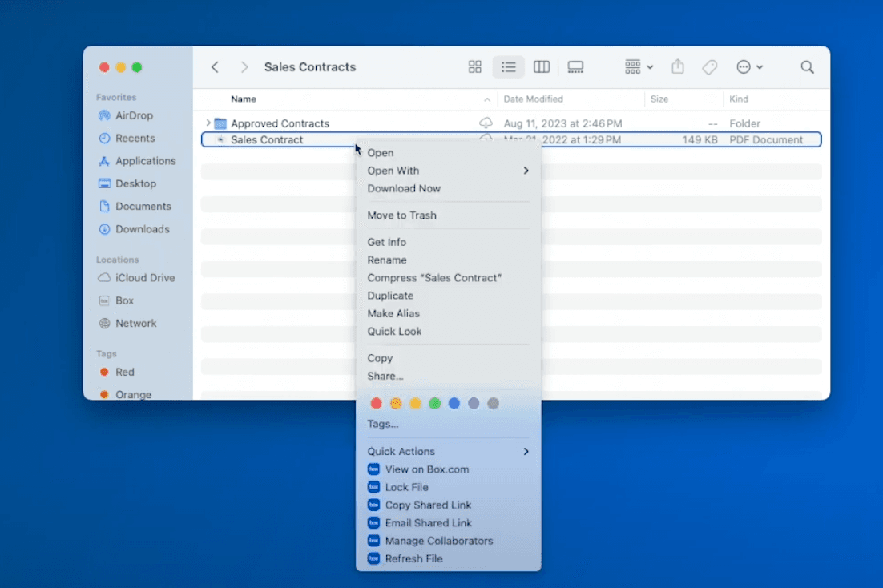The height and width of the screenshot is (588, 883).
Task: Click the cloud download icon for Approved Contracts
Action: point(486,123)
